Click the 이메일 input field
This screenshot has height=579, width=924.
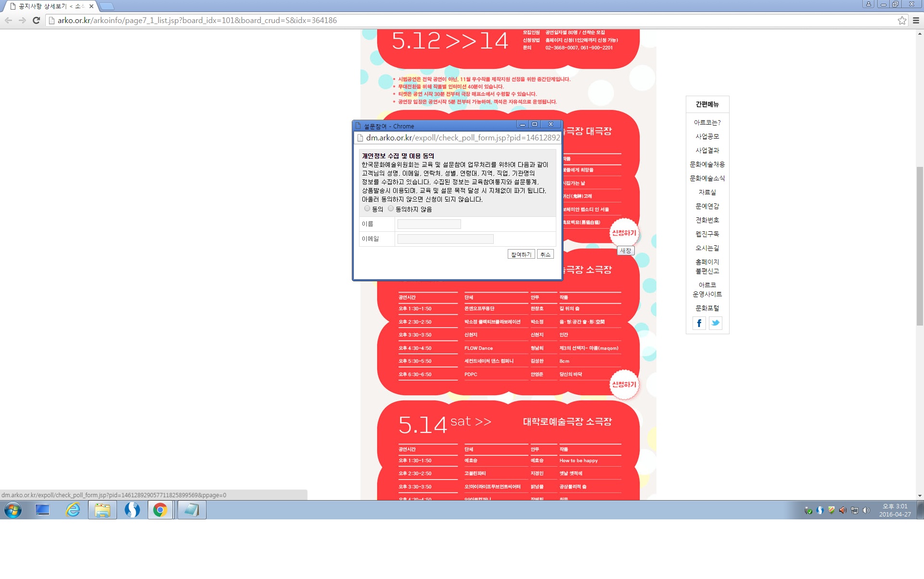[446, 239]
